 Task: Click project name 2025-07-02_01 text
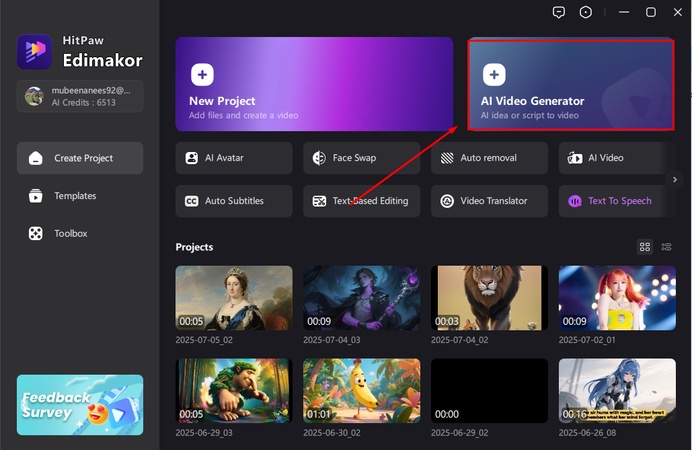pos(587,340)
